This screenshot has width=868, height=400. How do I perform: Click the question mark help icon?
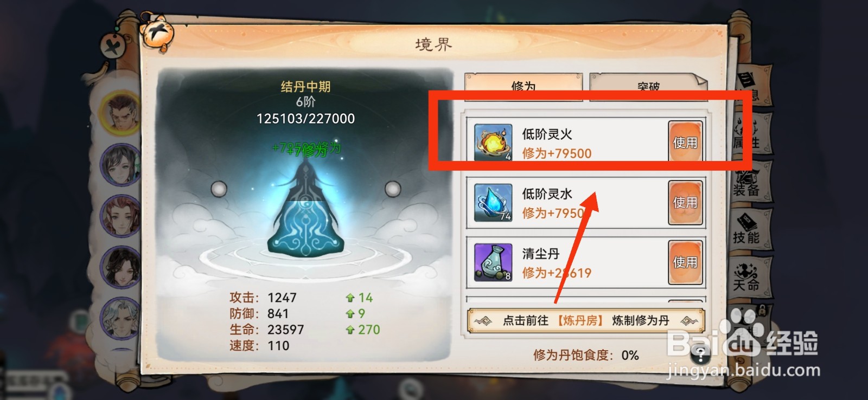click(x=700, y=356)
